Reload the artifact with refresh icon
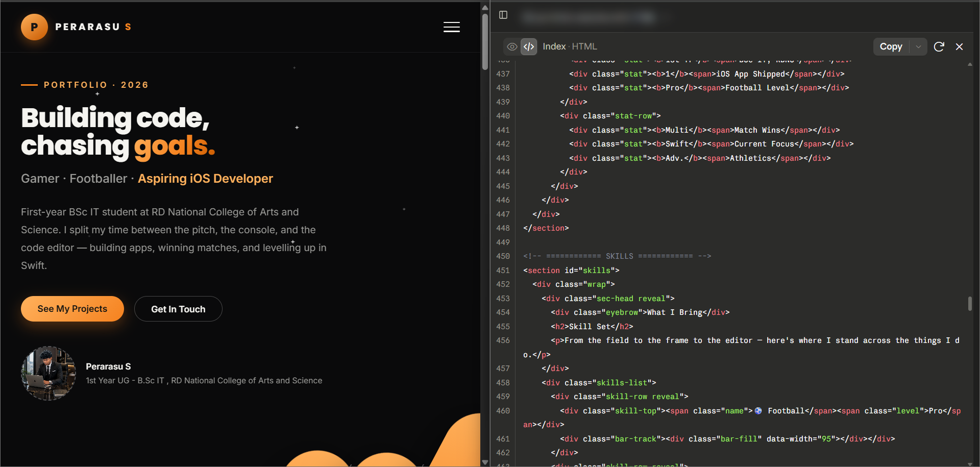 tap(939, 46)
